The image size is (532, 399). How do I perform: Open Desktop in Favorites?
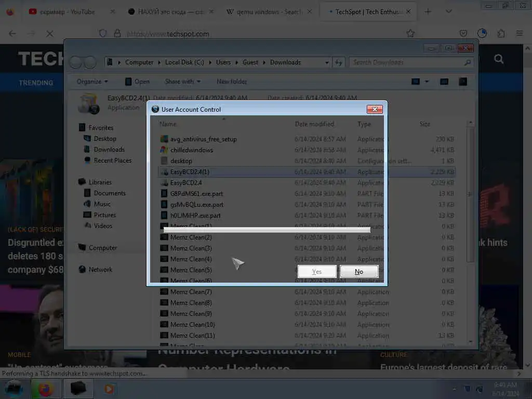coord(105,138)
